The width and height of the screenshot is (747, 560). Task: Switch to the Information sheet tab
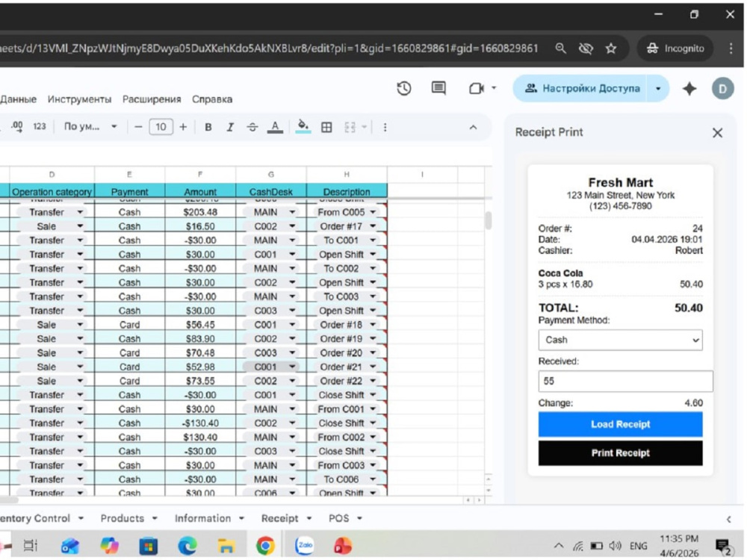[x=202, y=519]
